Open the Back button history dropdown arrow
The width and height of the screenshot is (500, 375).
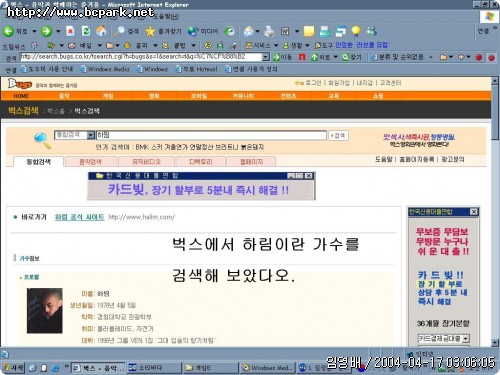coord(34,31)
